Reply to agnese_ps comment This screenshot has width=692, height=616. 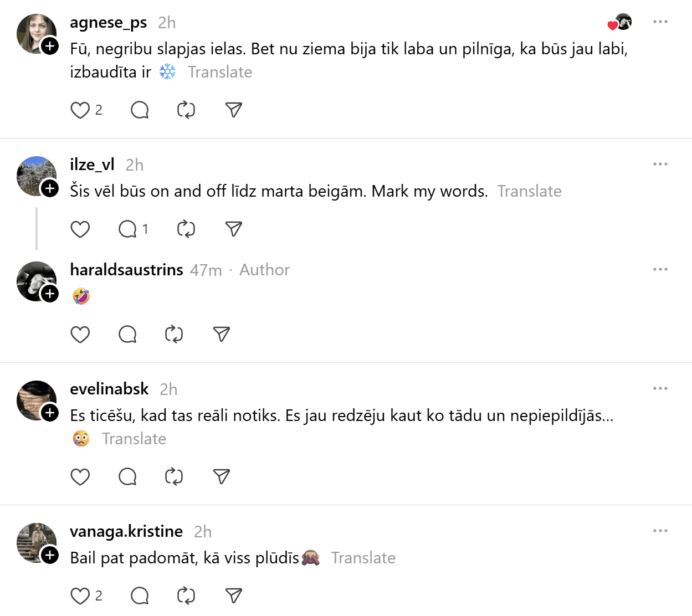click(x=140, y=110)
